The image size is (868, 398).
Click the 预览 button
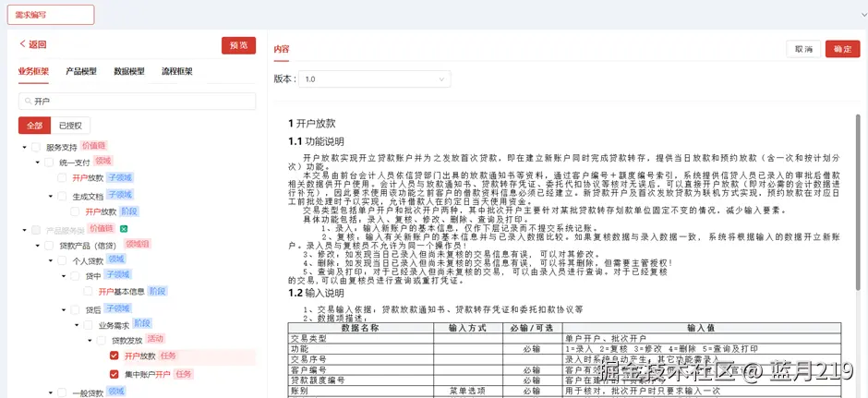pos(238,45)
